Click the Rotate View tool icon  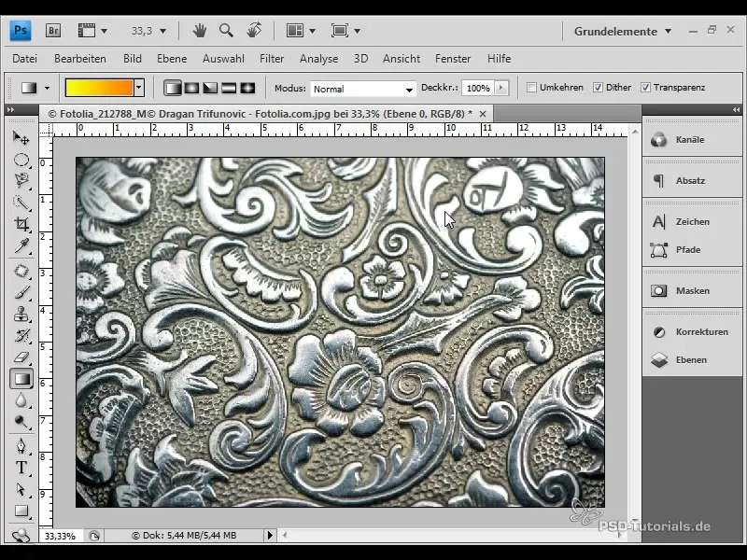[x=253, y=31]
